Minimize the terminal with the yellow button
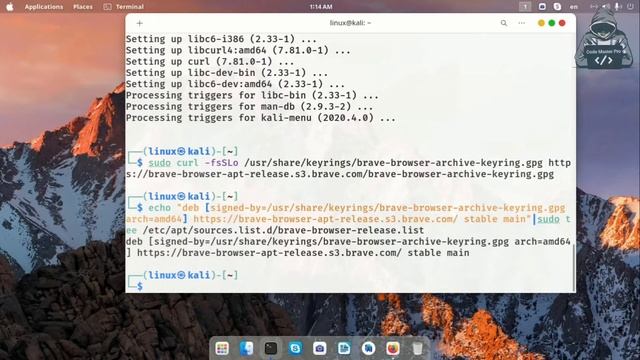This screenshot has height=360, width=640. [x=541, y=23]
